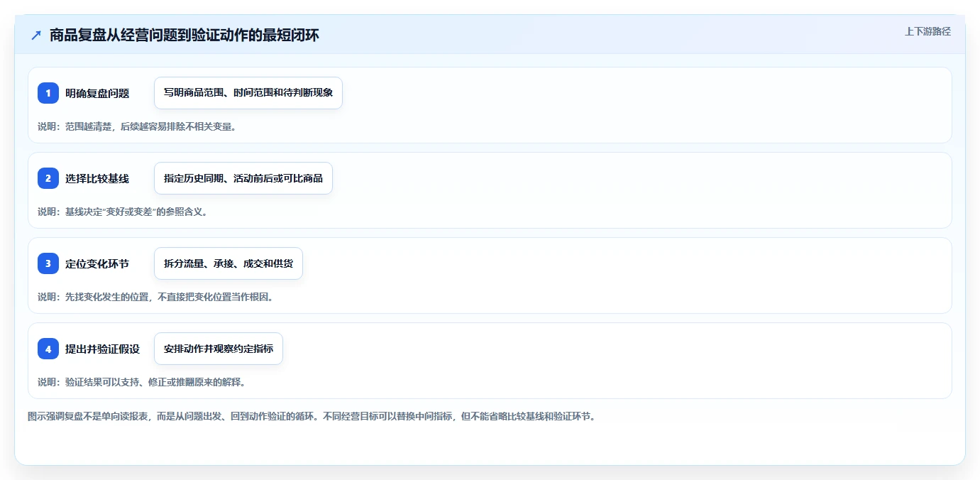Select the 提出并验证假设 step label
The width and height of the screenshot is (980, 480).
[102, 349]
